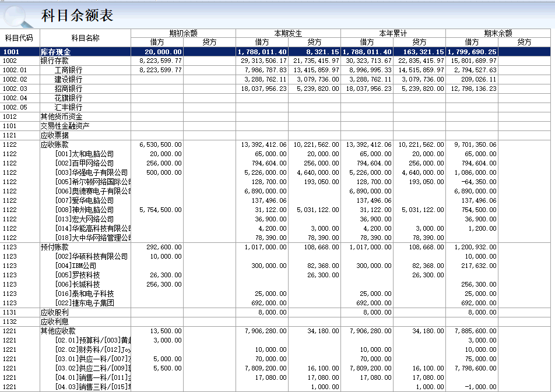Select the [03.02]供应二科 row
The image size is (555, 392).
pos(275,368)
